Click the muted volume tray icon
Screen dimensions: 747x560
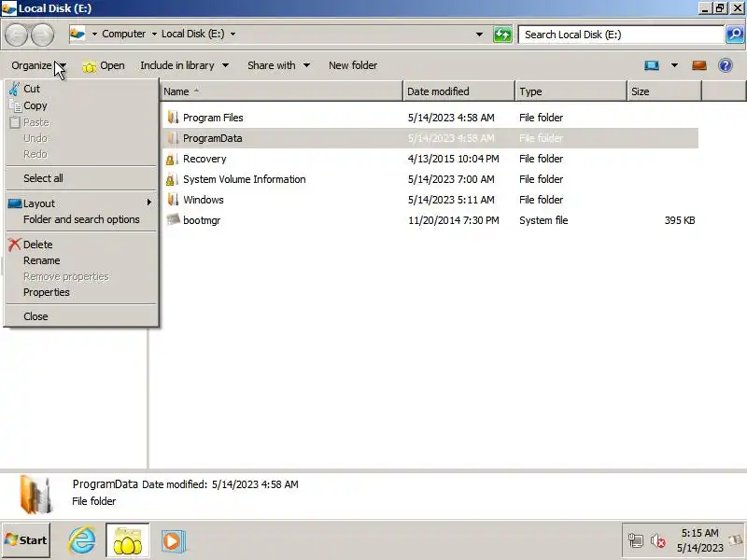[x=658, y=540]
